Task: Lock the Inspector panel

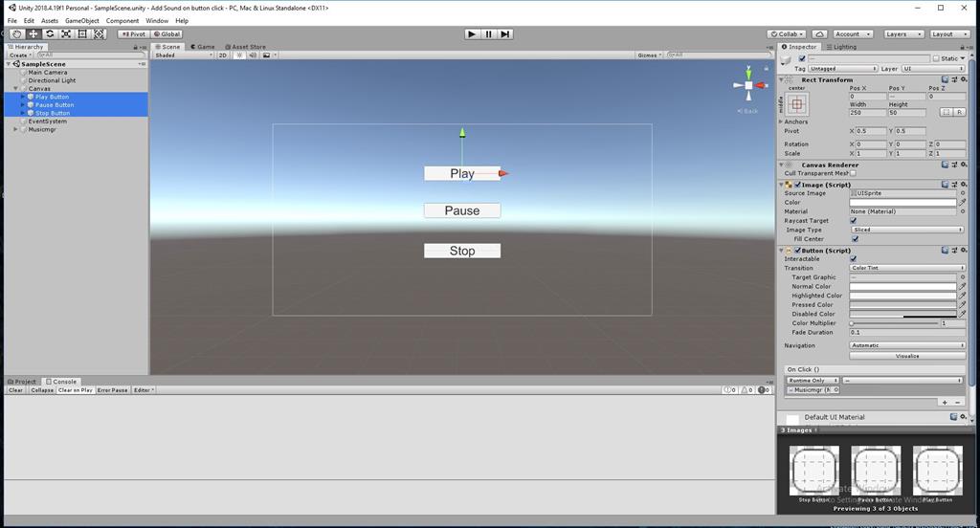Action: click(x=962, y=47)
